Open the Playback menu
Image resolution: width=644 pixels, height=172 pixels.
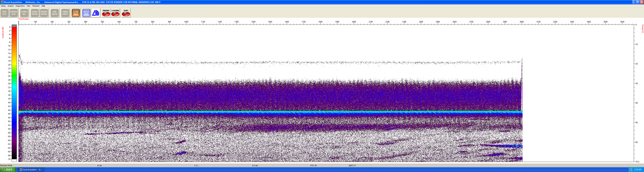click(x=36, y=6)
